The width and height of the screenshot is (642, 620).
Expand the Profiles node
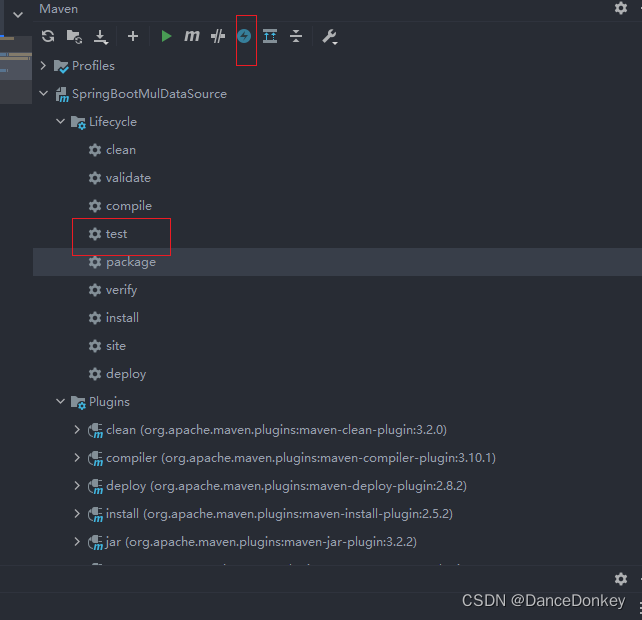pyautogui.click(x=43, y=66)
